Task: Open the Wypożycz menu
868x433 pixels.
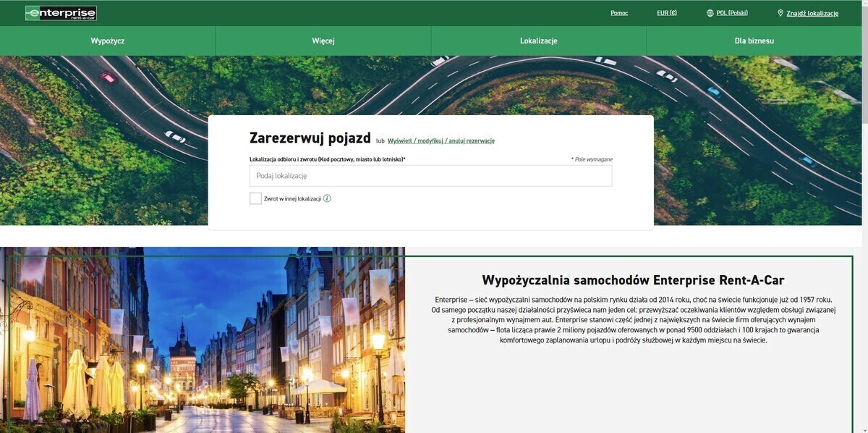Action: click(x=107, y=40)
